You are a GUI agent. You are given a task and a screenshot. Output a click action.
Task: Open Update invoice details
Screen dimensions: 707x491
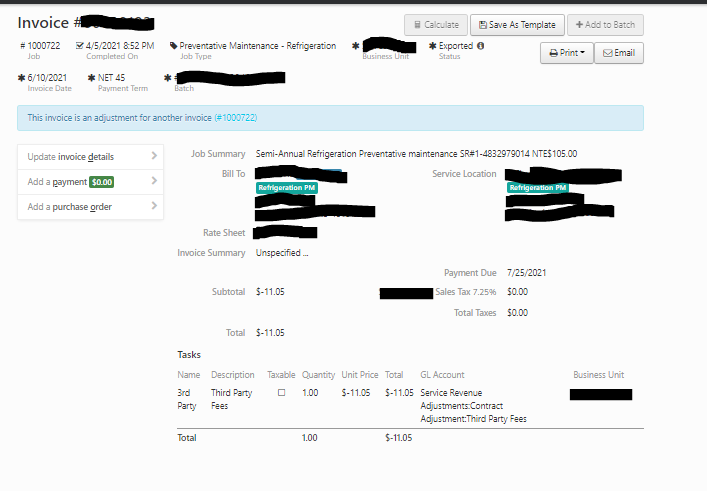point(90,157)
